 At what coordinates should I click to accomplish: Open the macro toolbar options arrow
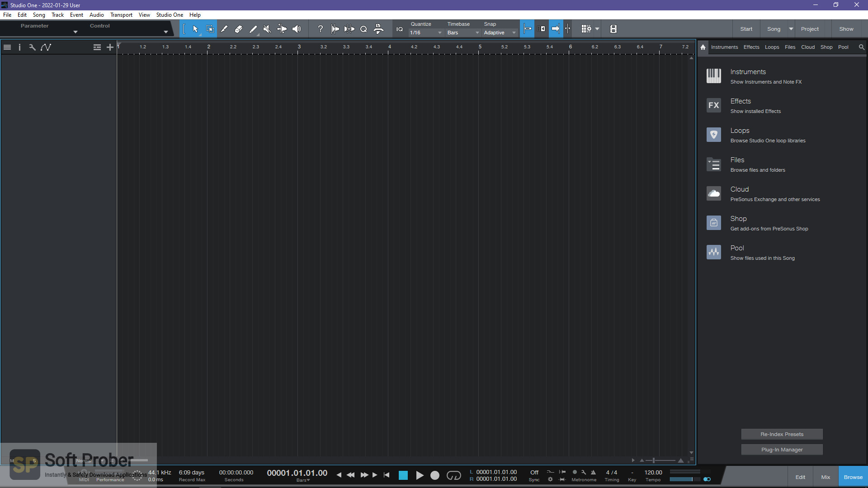[597, 29]
